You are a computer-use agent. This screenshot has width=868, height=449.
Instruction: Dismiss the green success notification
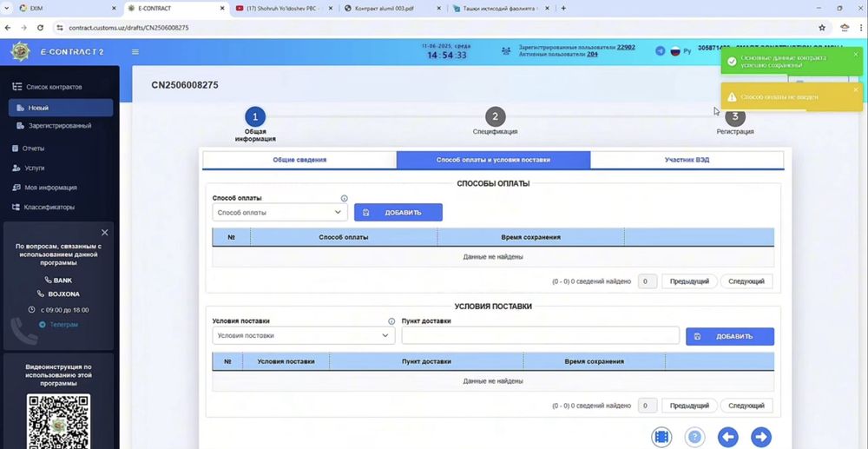855,54
